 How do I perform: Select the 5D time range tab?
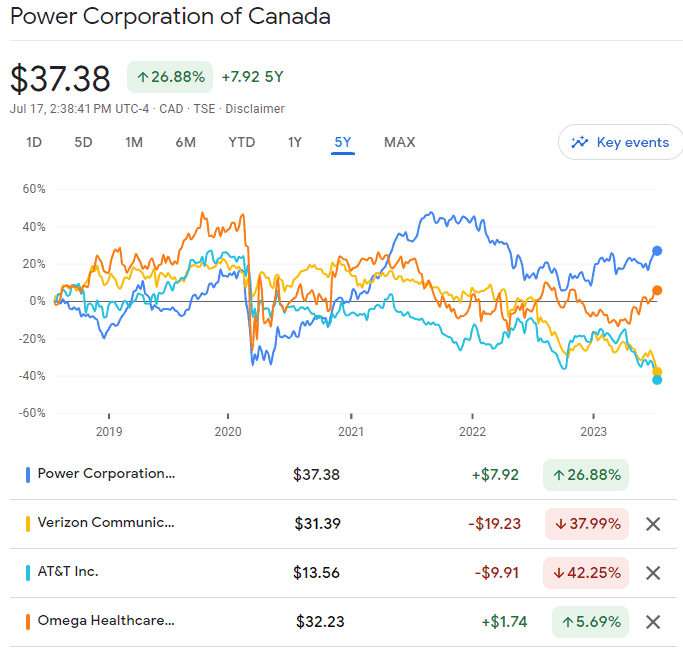pos(83,142)
